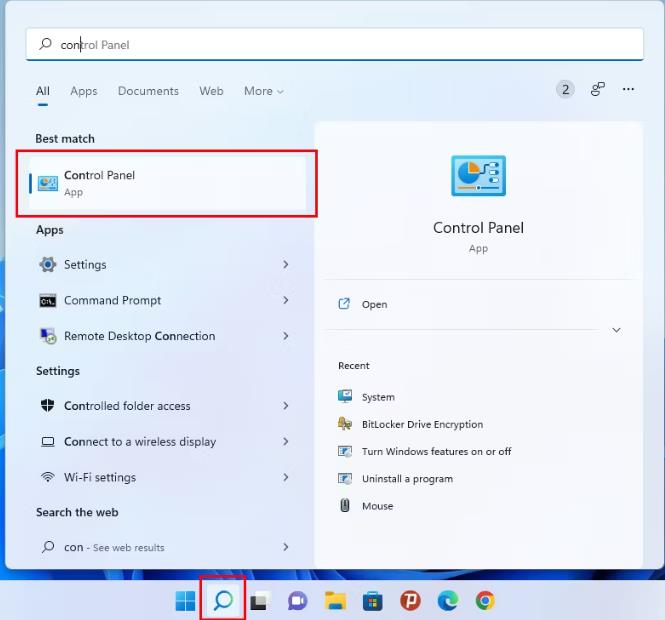
Task: Launch Google Chrome from the taskbar
Action: (x=485, y=601)
